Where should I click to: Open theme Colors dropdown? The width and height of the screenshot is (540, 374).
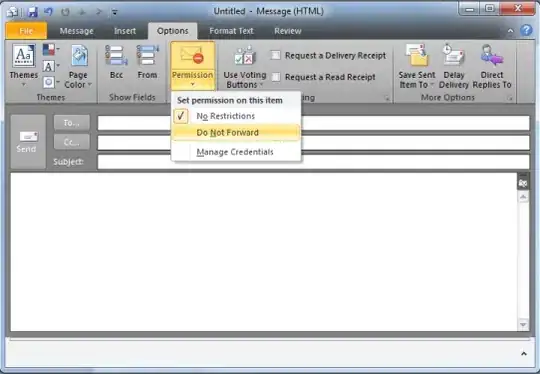point(51,49)
